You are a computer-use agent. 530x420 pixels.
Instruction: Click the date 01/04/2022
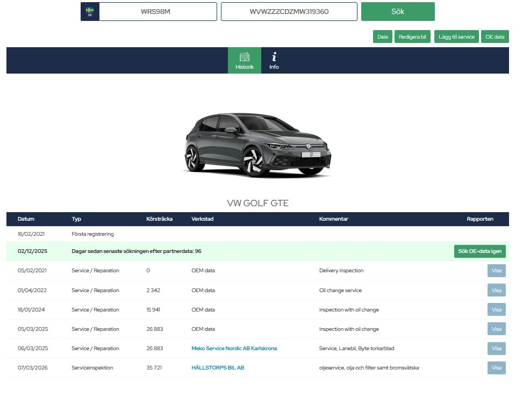(x=32, y=291)
